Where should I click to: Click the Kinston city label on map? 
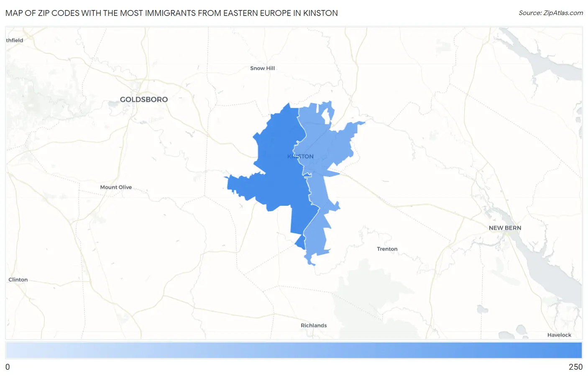pos(300,156)
